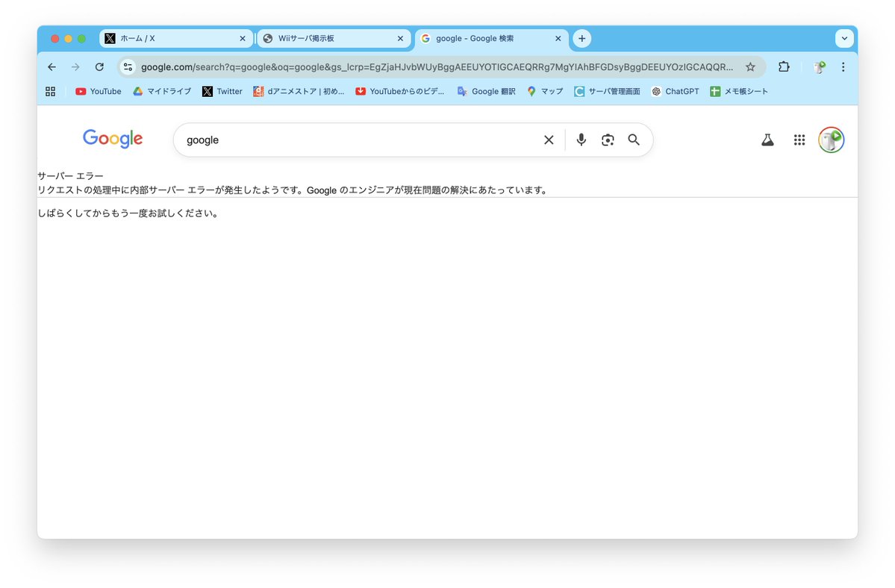Open the Google apps grid

tap(799, 140)
